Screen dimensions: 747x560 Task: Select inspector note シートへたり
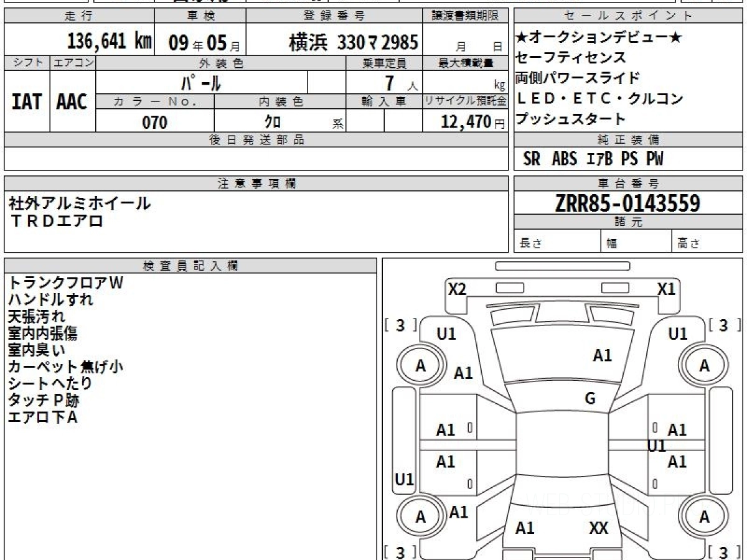[50, 383]
